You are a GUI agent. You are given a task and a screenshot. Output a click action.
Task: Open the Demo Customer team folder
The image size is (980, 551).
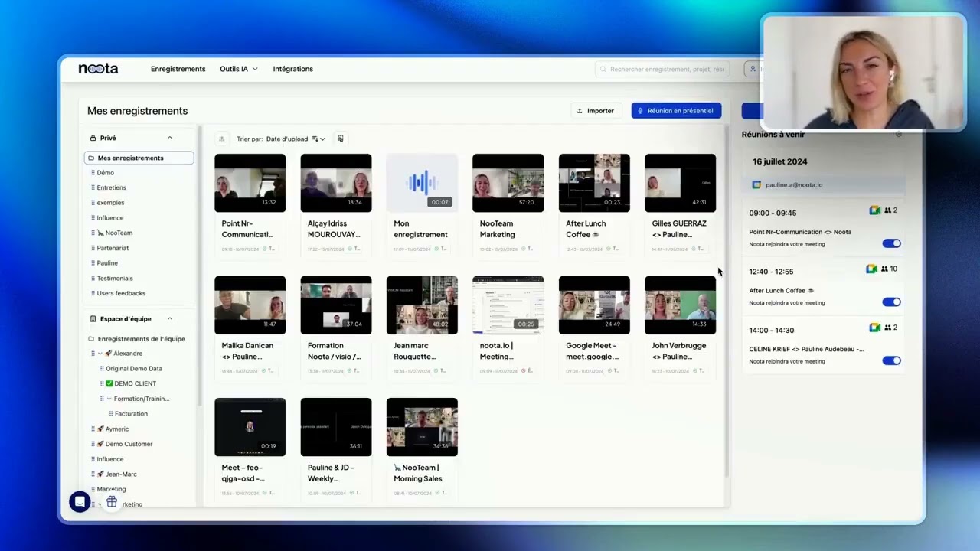click(125, 444)
